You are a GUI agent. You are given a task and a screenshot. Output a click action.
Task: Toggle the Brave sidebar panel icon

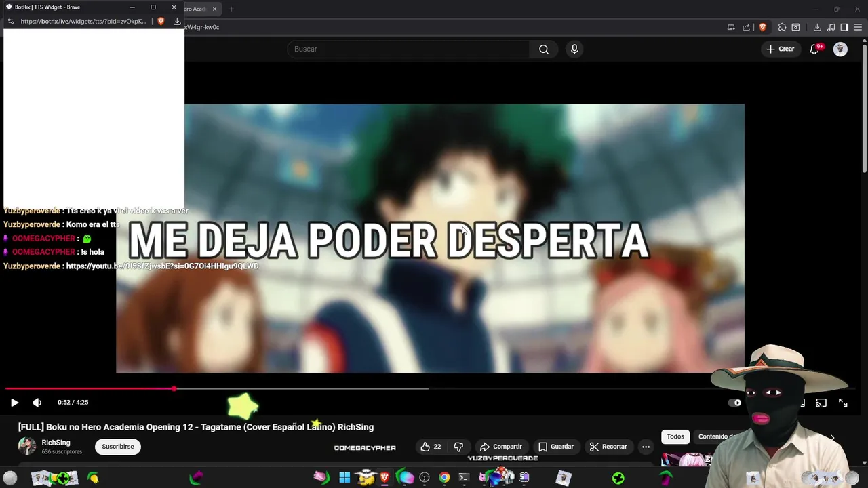point(844,27)
